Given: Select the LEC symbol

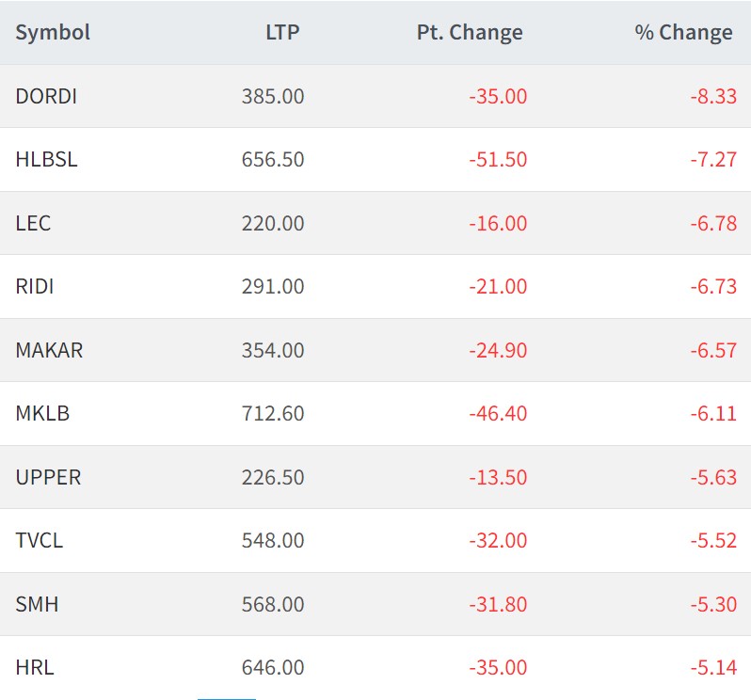Looking at the screenshot, I should point(33,224).
